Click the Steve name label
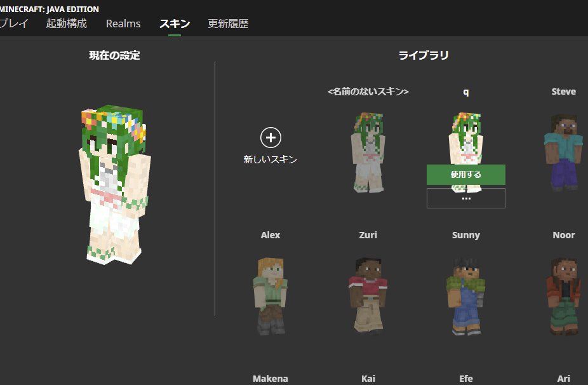 564,91
